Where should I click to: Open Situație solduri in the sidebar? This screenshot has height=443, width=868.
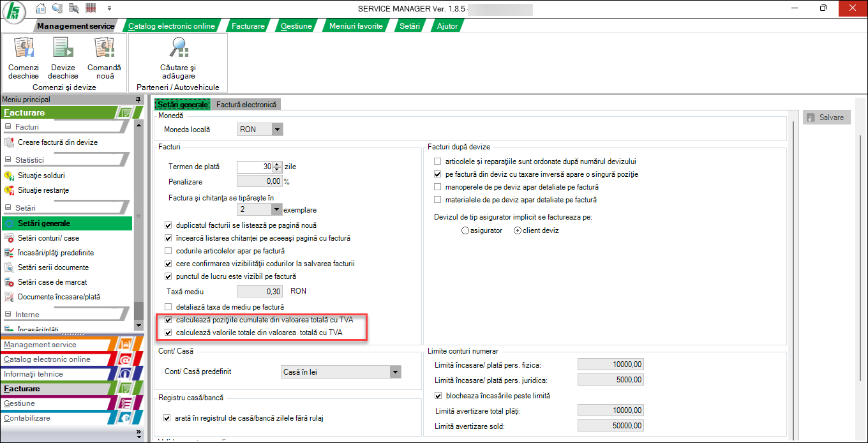point(41,175)
